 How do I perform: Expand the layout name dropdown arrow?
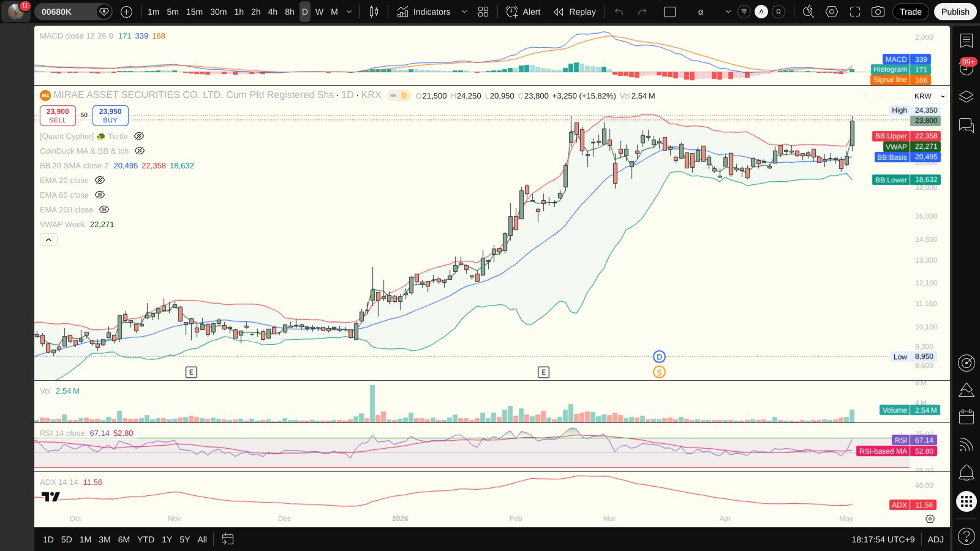click(x=728, y=12)
